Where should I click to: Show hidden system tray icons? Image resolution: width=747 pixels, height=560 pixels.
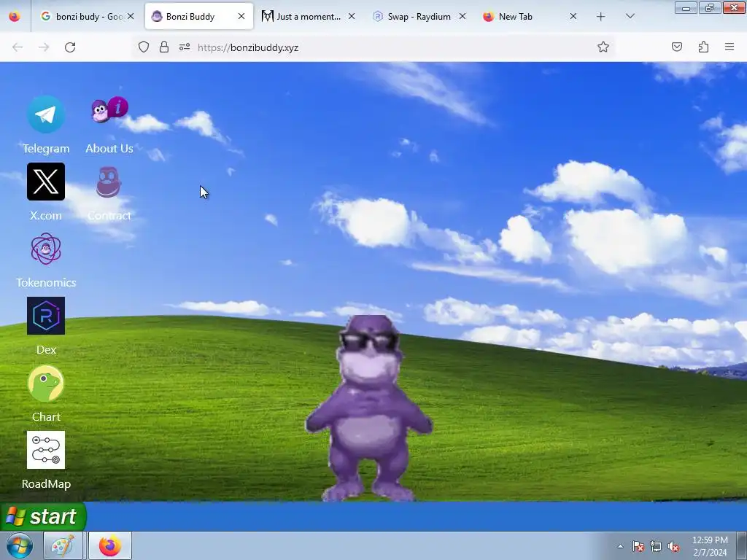[620, 546]
